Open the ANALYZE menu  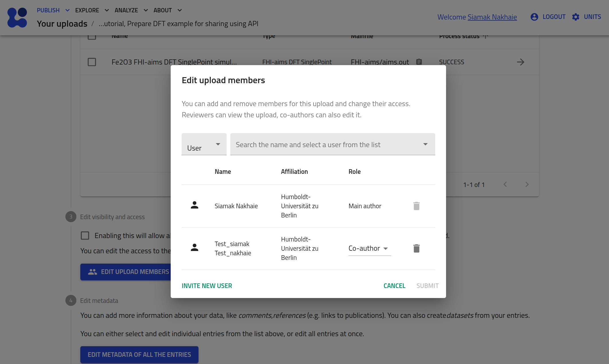pyautogui.click(x=126, y=10)
